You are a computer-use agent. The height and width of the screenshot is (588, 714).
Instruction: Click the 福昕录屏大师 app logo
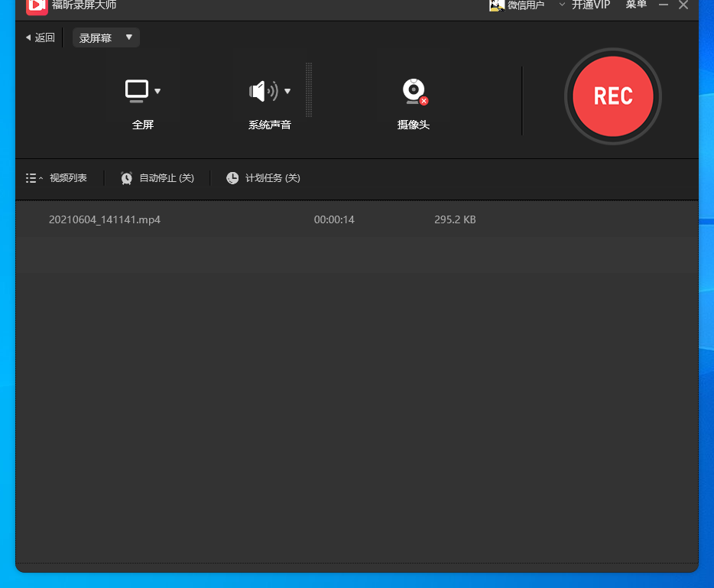(x=37, y=6)
